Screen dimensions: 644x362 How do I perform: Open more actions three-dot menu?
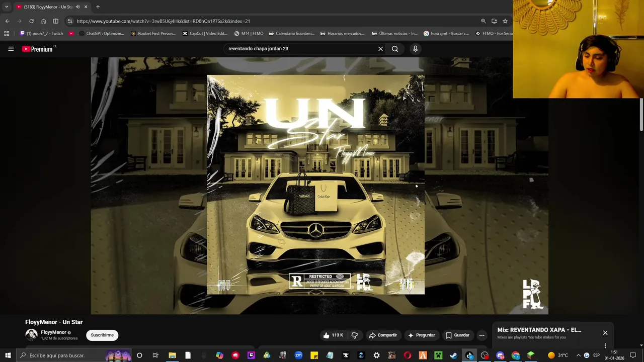[481, 335]
